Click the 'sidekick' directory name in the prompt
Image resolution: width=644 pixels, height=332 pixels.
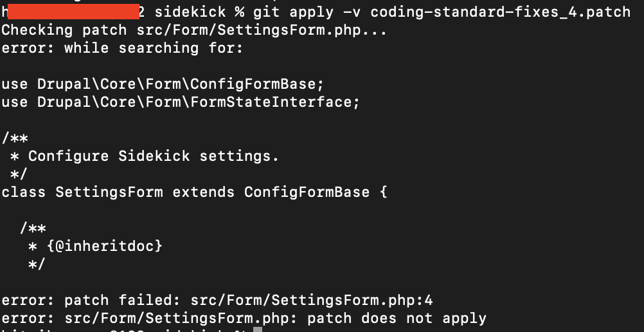point(190,12)
